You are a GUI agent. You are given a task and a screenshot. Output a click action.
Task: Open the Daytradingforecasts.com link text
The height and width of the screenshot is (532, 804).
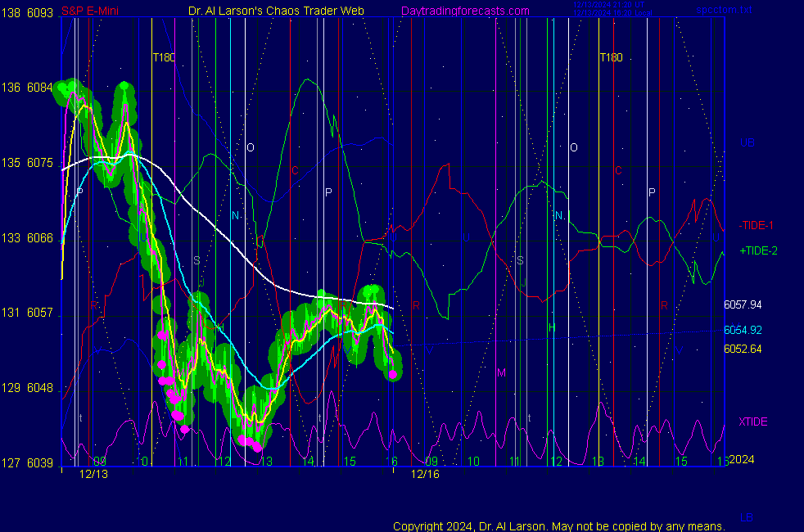(465, 11)
